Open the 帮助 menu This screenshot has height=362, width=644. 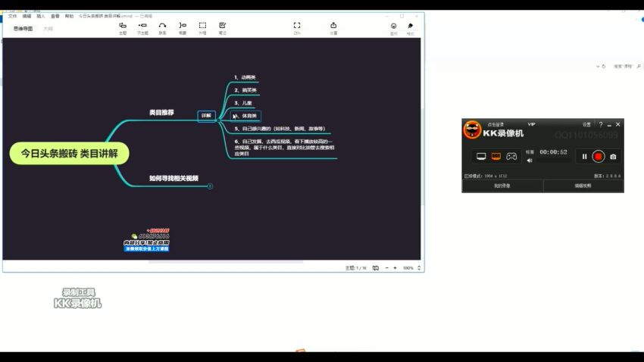point(69,16)
